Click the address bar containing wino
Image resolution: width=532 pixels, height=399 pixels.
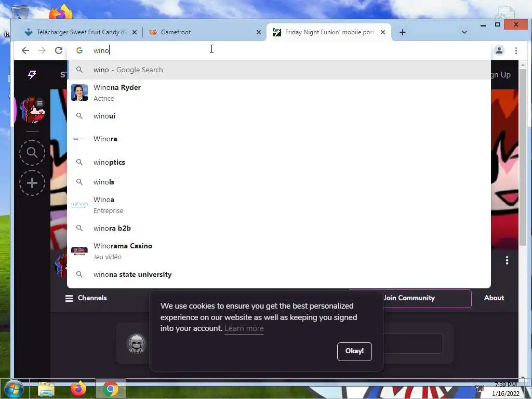pyautogui.click(x=278, y=50)
